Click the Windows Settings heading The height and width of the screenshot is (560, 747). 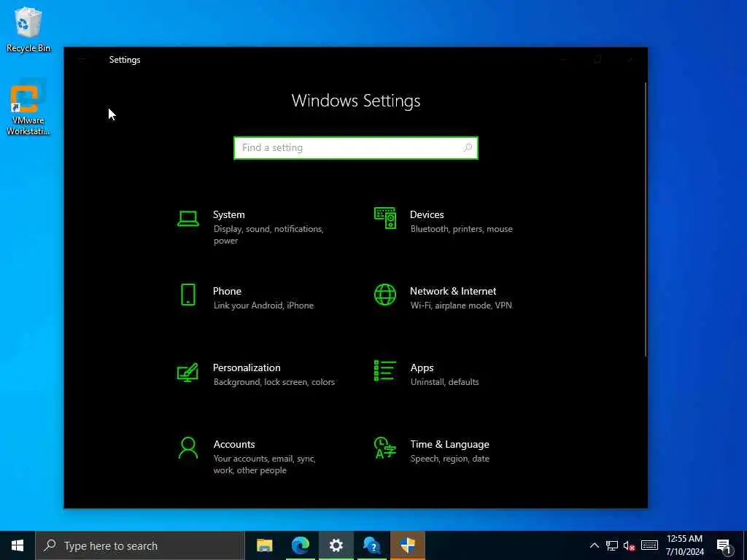pyautogui.click(x=356, y=101)
